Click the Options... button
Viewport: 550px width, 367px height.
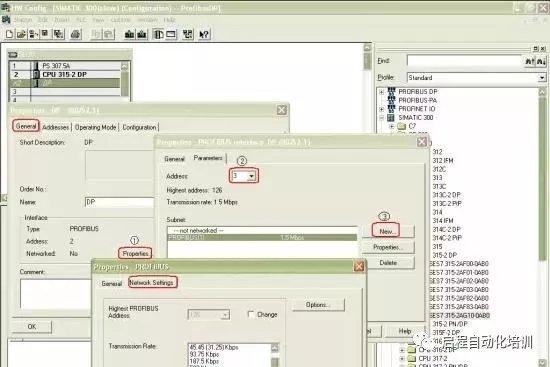coord(318,305)
